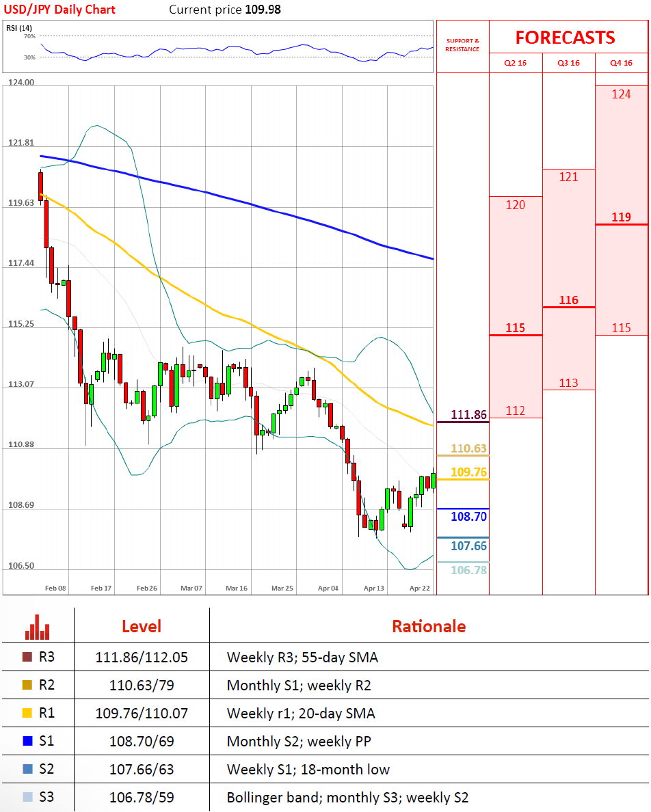Viewport: 651px width, 812px height.
Task: Click the 115 low forecast in Q4 16
Action: pyautogui.click(x=621, y=328)
